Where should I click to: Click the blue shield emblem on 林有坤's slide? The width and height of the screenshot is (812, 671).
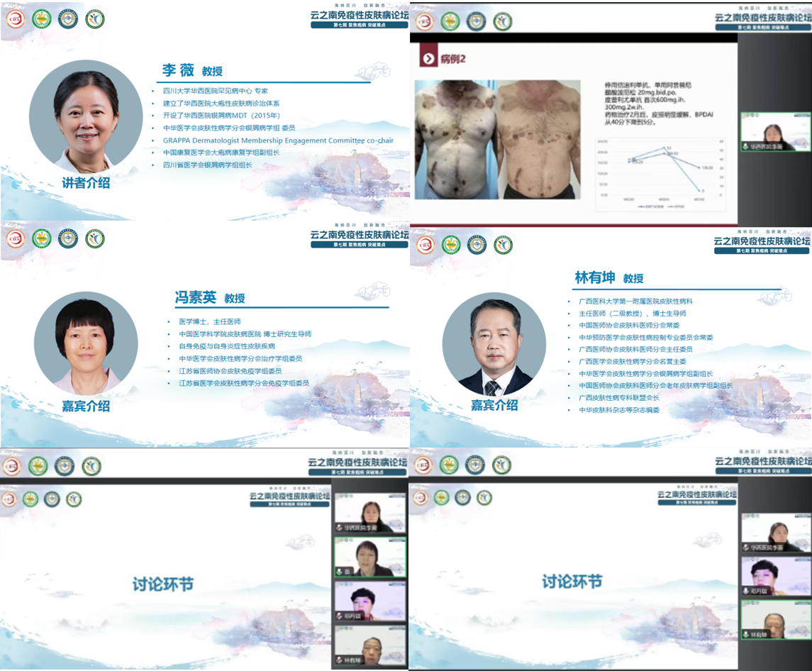(x=477, y=245)
